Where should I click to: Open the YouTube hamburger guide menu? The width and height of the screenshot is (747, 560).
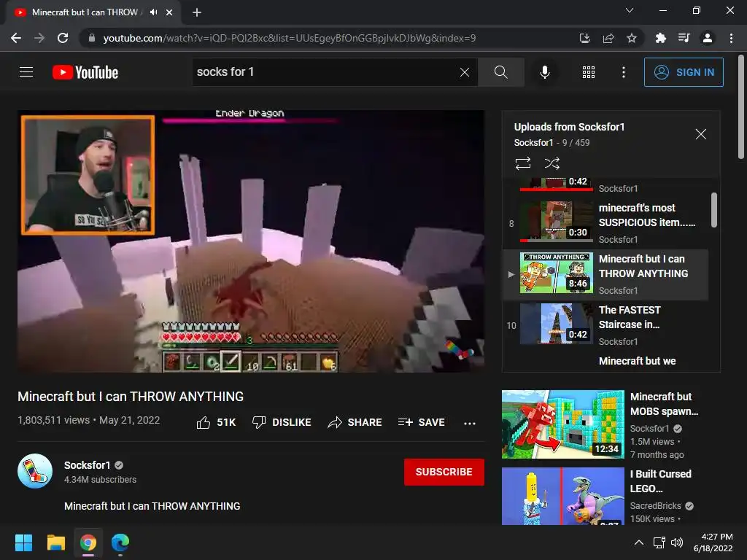point(26,72)
